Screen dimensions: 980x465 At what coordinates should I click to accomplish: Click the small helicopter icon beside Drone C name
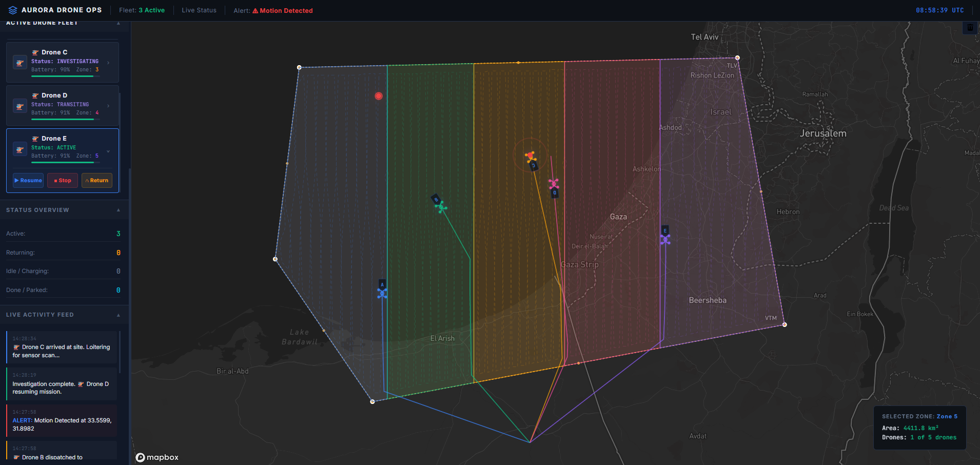click(x=35, y=52)
